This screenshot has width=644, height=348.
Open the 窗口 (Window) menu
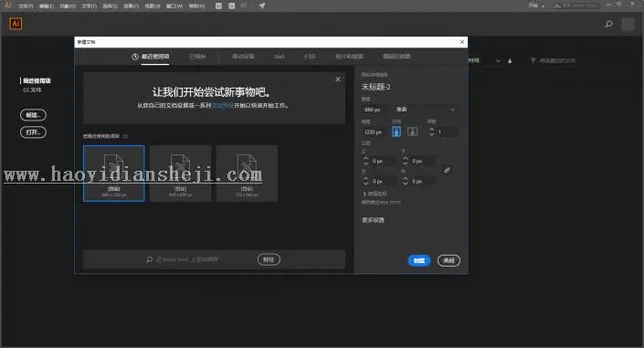click(x=174, y=6)
